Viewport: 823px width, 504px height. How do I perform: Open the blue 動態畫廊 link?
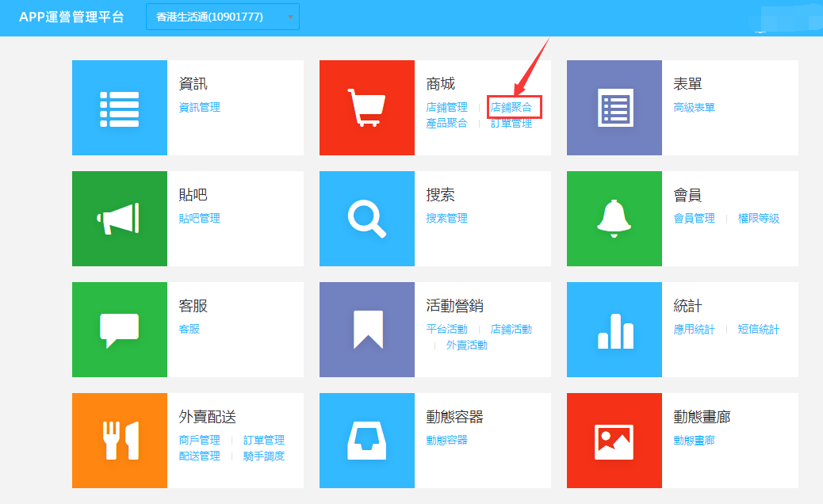pyautogui.click(x=694, y=440)
